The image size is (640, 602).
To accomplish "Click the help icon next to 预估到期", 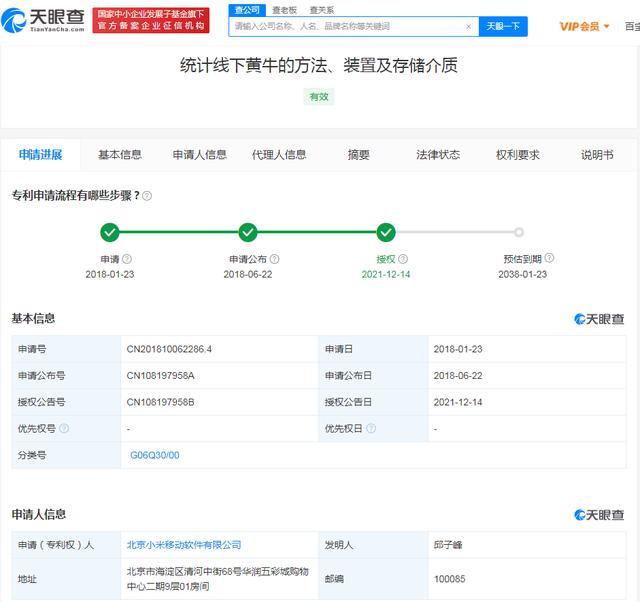I will pos(549,258).
